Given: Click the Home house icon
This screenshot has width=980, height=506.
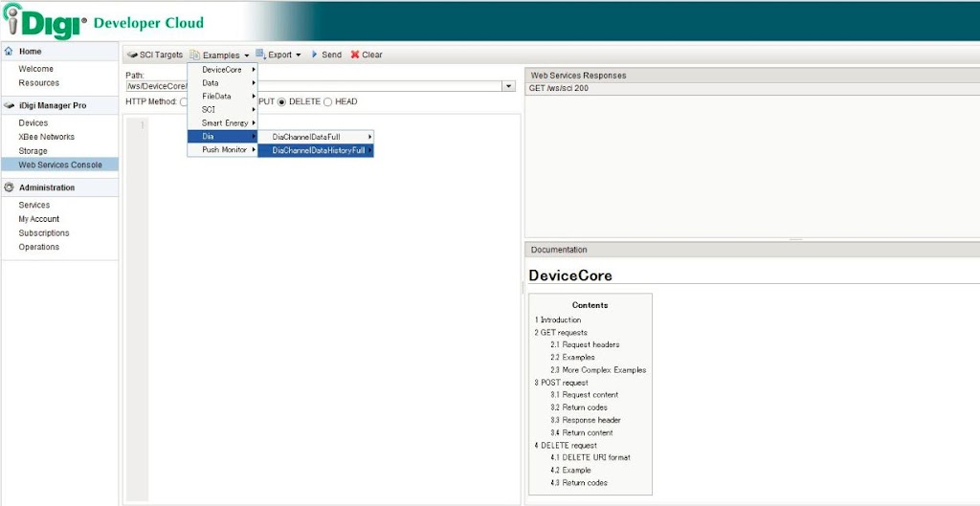Looking at the screenshot, I should coord(9,52).
